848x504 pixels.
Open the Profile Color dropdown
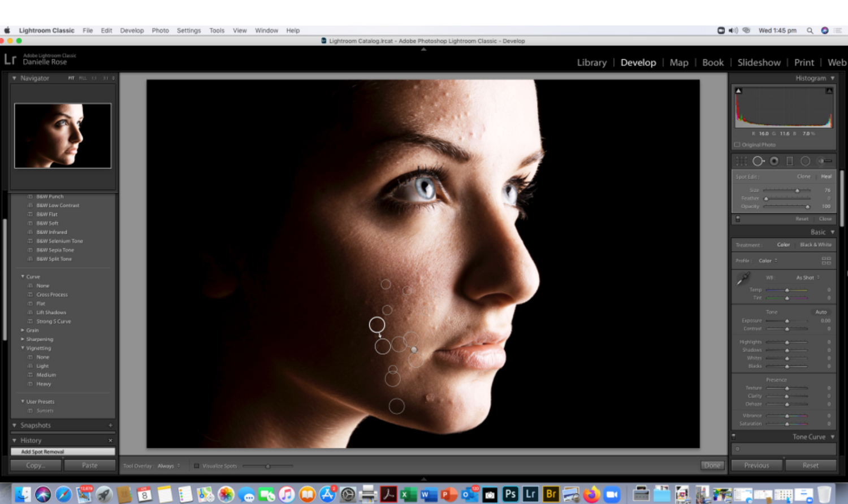point(768,260)
